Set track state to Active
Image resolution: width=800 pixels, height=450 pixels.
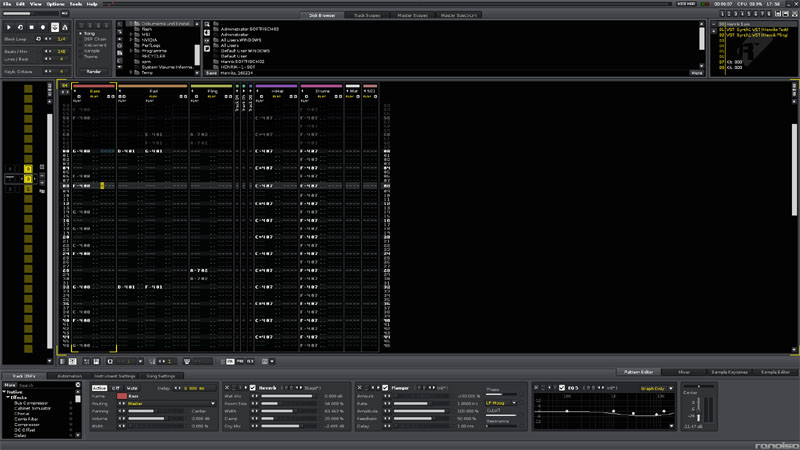(99, 388)
